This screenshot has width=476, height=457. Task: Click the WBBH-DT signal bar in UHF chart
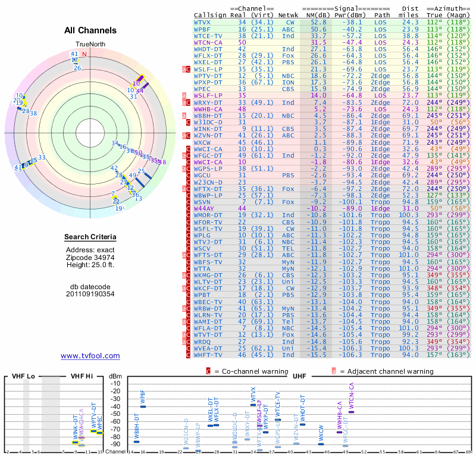click(136, 442)
